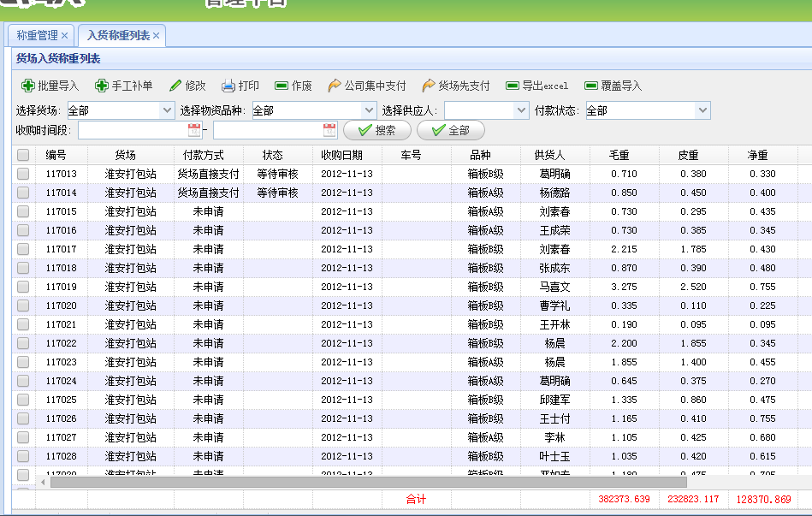Expand the 选择货场 dropdown
Viewport: 812px width, 516px height.
168,110
